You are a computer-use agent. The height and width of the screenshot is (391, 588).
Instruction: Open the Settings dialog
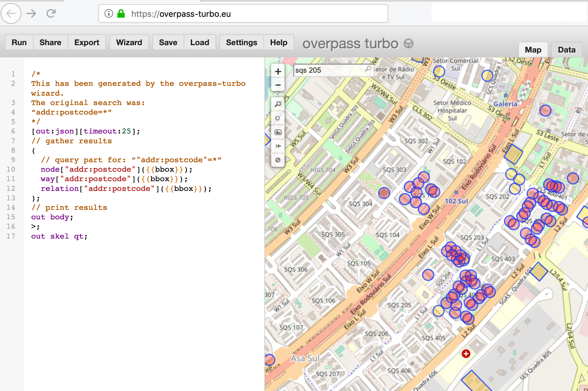[x=241, y=42]
